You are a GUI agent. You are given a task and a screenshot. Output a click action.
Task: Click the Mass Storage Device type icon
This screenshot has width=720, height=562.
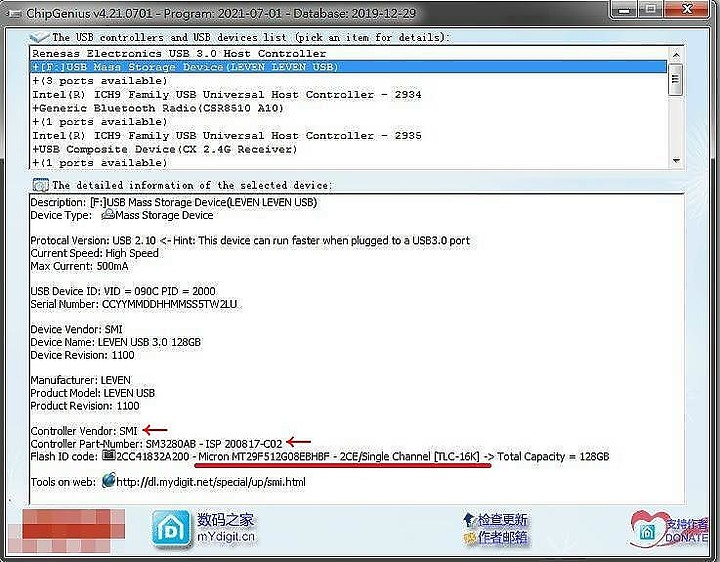click(108, 214)
